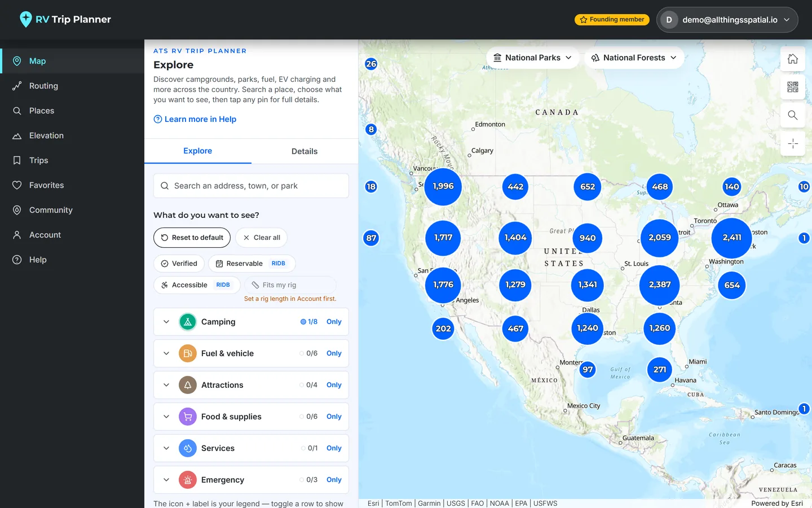Open Routing in the sidebar

click(x=72, y=86)
